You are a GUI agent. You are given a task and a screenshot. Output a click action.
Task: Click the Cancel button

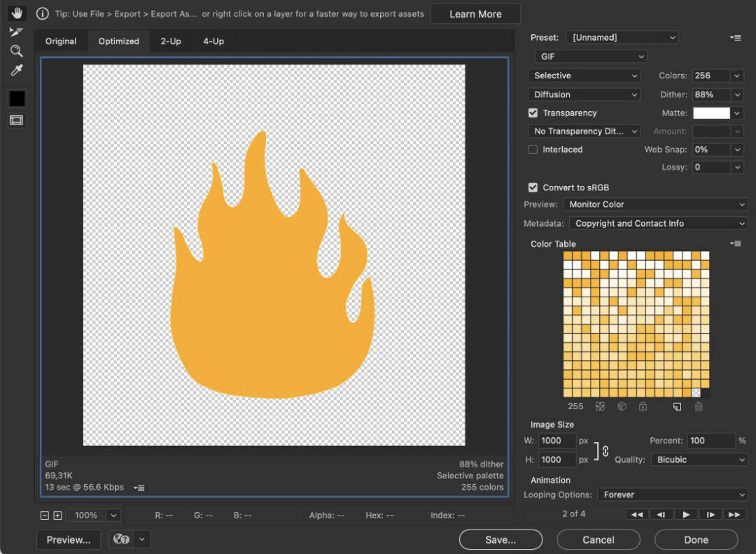coord(598,539)
